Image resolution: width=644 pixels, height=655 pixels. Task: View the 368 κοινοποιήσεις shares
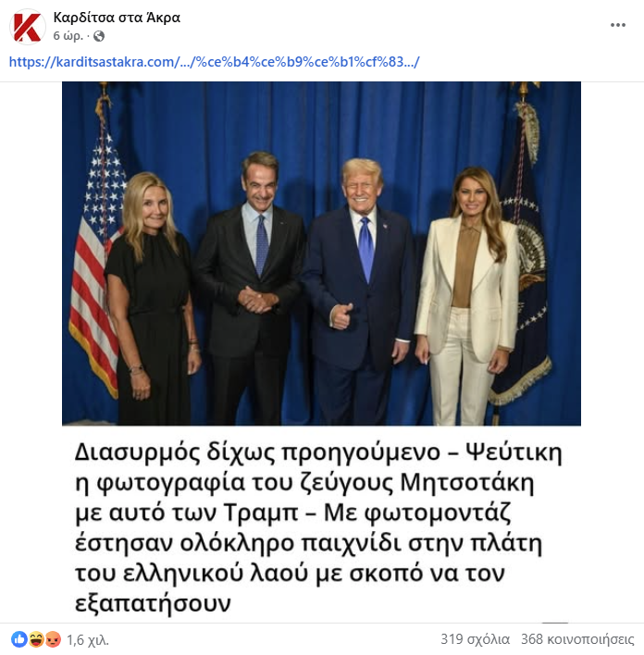click(577, 639)
